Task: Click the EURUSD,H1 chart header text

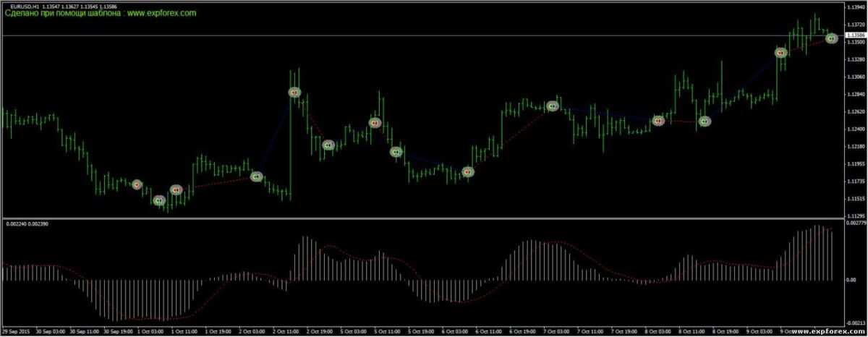Action: (x=25, y=6)
